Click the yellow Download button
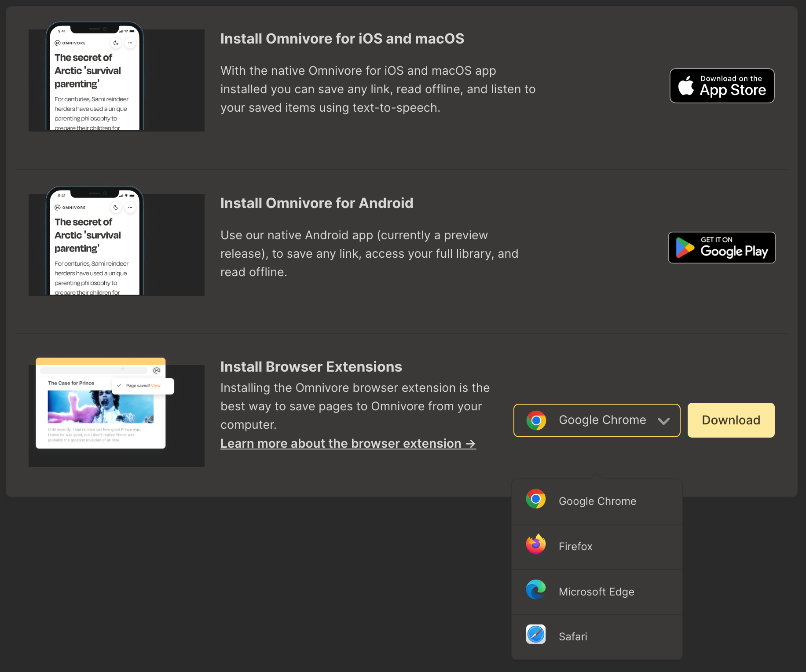 pos(731,420)
